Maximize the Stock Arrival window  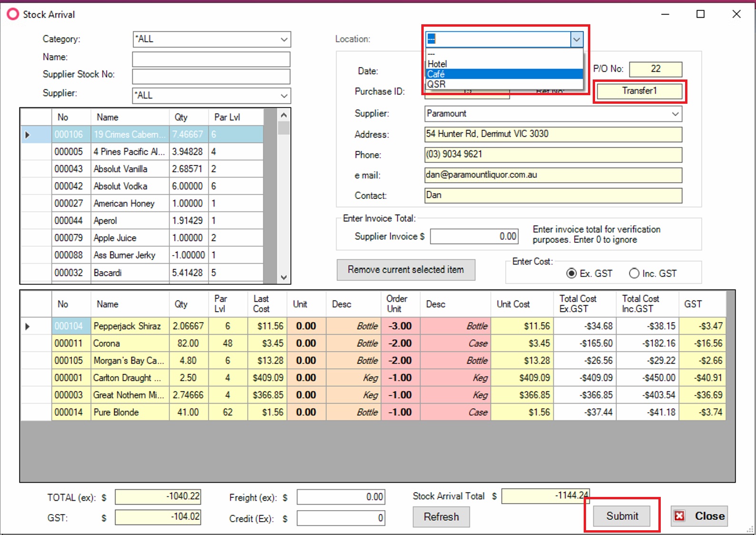tap(700, 14)
